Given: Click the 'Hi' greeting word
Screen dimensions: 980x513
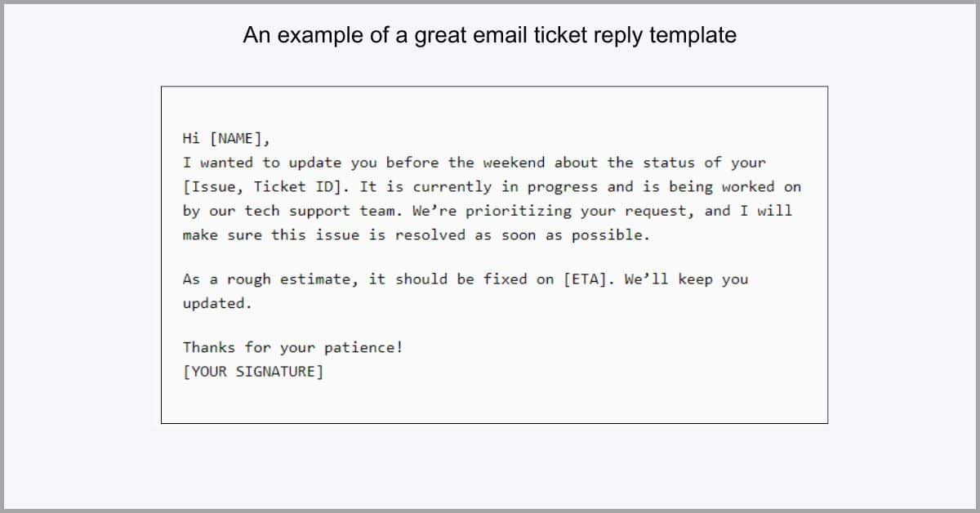Looking at the screenshot, I should 192,139.
